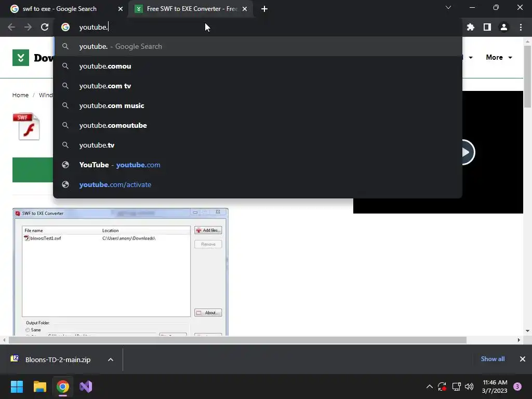The width and height of the screenshot is (532, 399).
Task: Click bloxorzTest1.swf file row in screenshot
Action: pyautogui.click(x=106, y=238)
